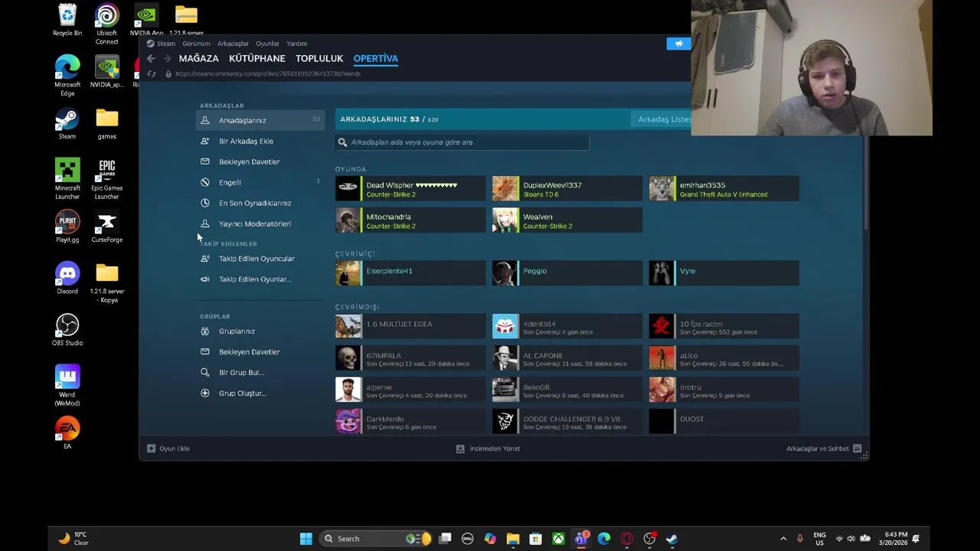Click the En Son Oynadıklarınız clock icon

tap(204, 203)
